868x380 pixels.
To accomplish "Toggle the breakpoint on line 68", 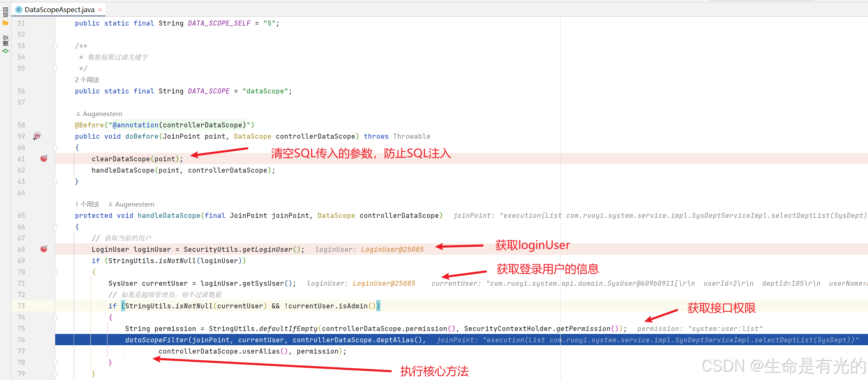I will coord(44,249).
